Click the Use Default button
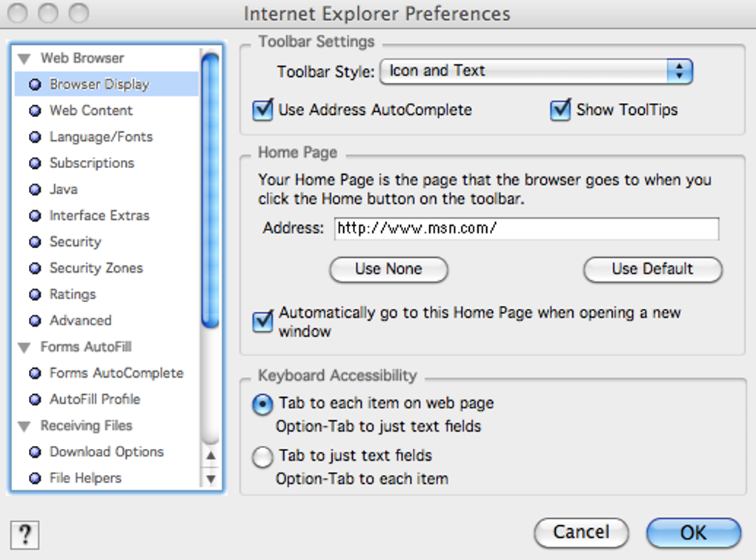The image size is (756, 560). pyautogui.click(x=653, y=269)
